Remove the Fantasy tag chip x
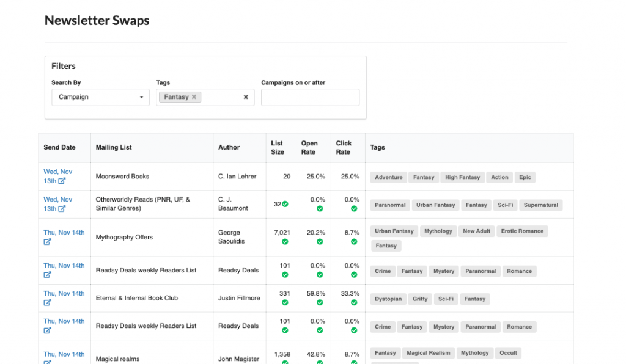 pos(194,97)
